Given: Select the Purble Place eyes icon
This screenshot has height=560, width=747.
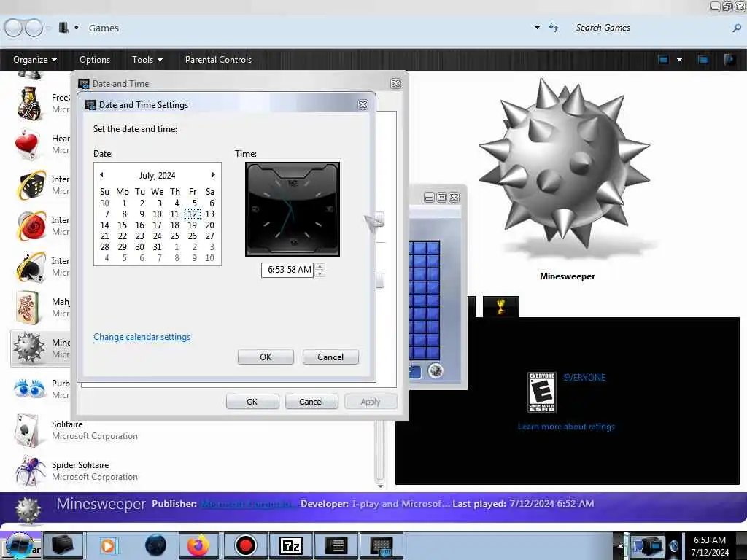Looking at the screenshot, I should point(29,389).
